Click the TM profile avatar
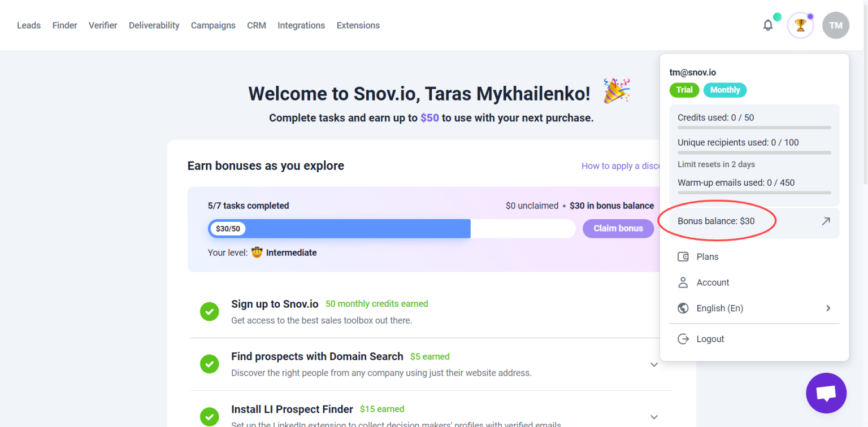 [836, 25]
